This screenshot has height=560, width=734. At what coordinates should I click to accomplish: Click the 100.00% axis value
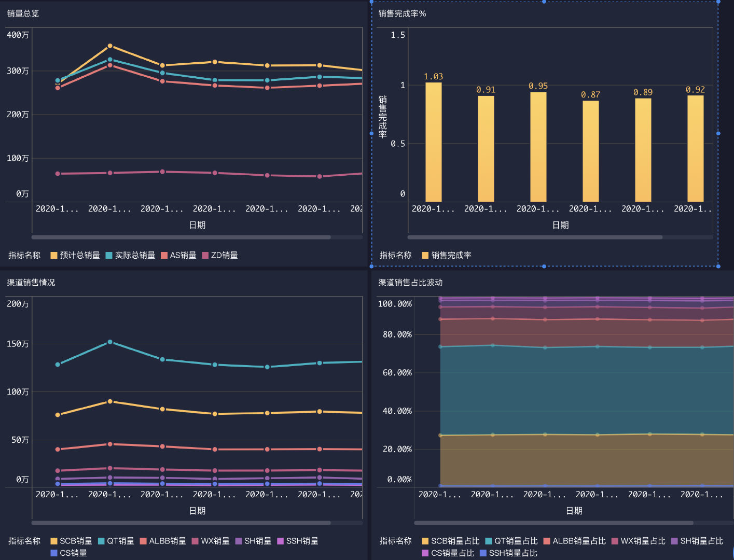395,304
